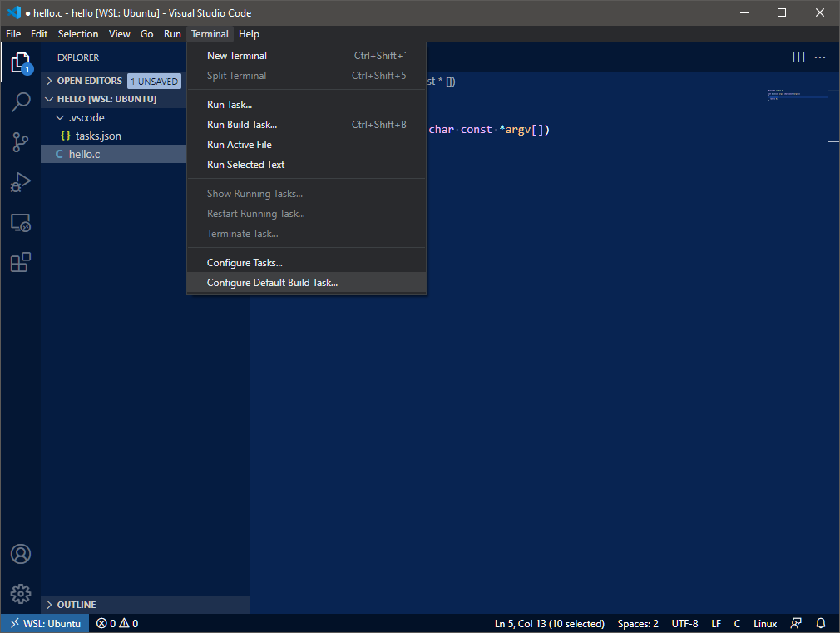Click the C language mode indicator

pos(737,623)
